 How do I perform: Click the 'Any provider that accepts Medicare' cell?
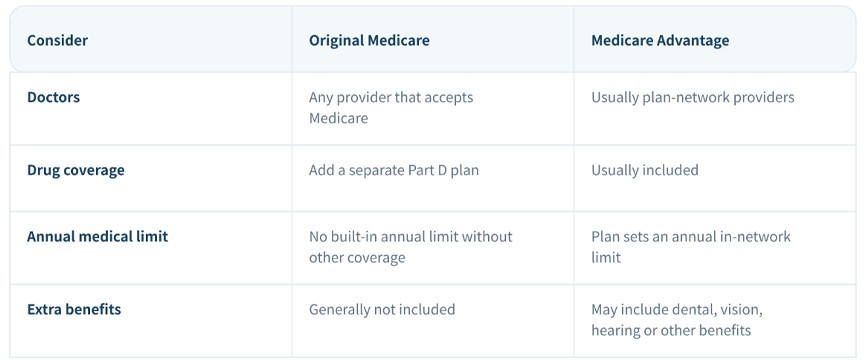tap(391, 108)
